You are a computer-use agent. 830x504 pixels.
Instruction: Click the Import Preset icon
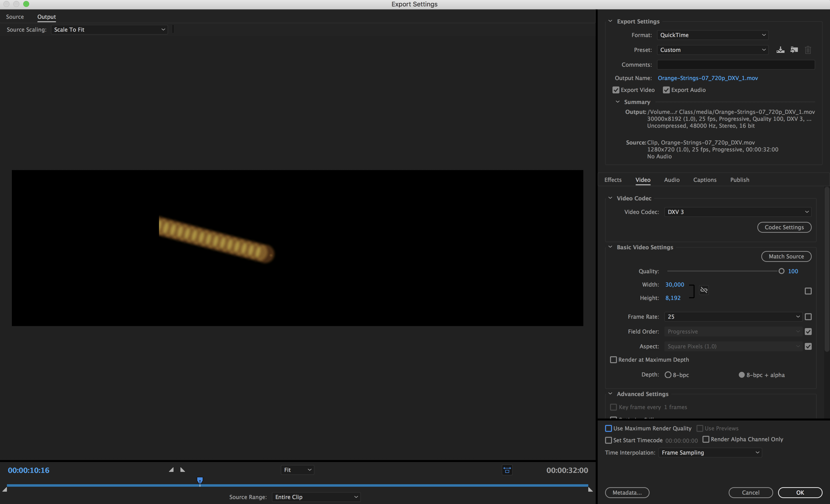[794, 50]
